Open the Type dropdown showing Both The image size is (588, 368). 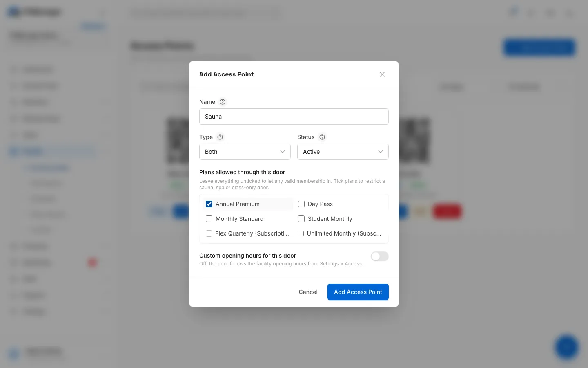coord(245,152)
